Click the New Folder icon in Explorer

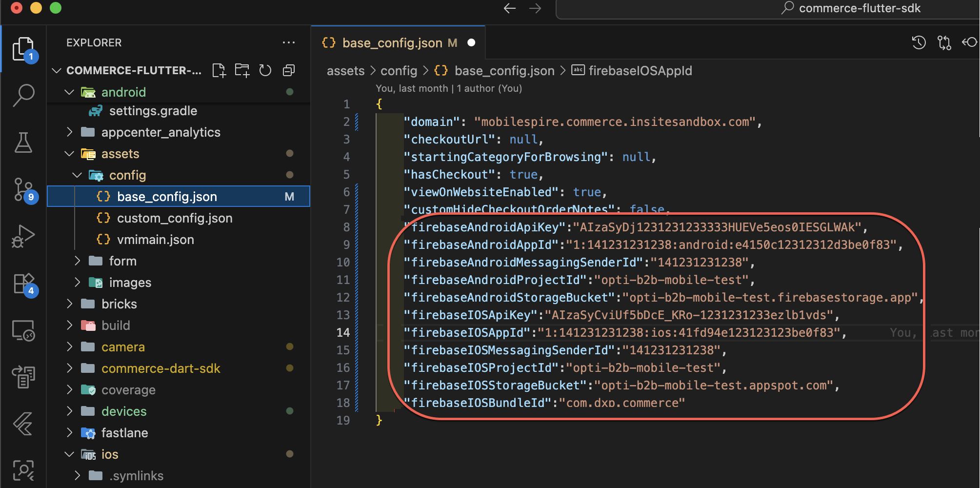click(242, 70)
